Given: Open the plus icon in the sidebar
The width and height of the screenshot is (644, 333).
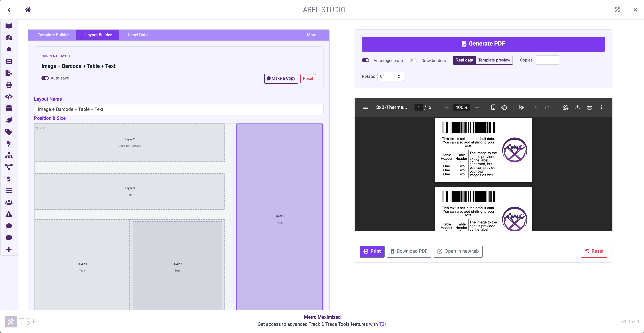Looking at the screenshot, I should pyautogui.click(x=9, y=249).
